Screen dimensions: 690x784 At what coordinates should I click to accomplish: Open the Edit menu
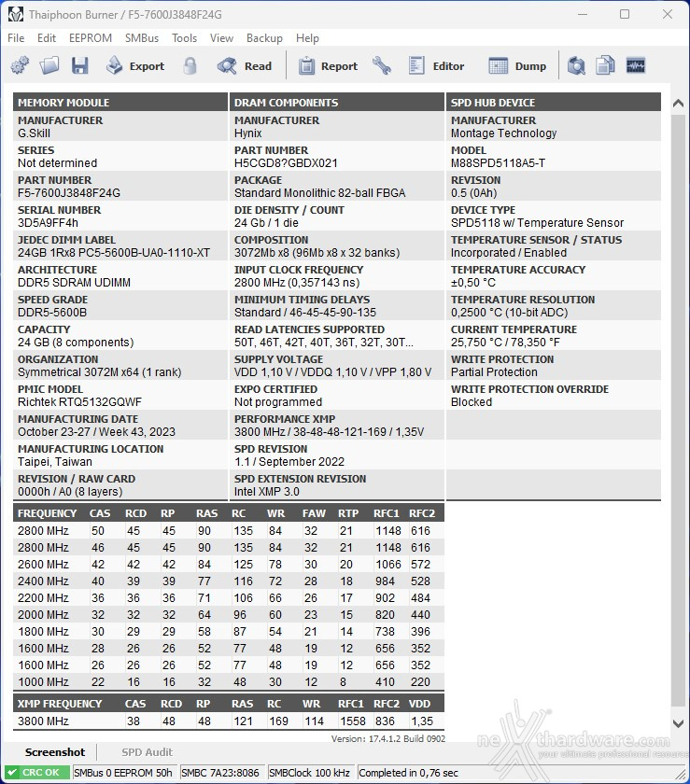47,38
